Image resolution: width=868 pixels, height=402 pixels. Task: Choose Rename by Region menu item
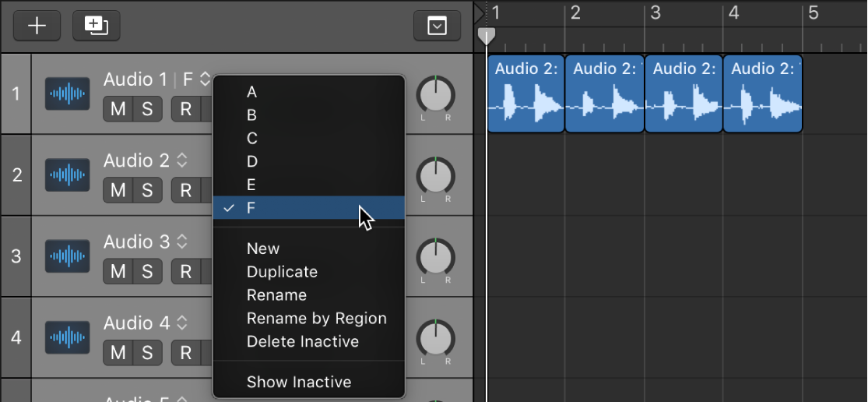click(309, 319)
